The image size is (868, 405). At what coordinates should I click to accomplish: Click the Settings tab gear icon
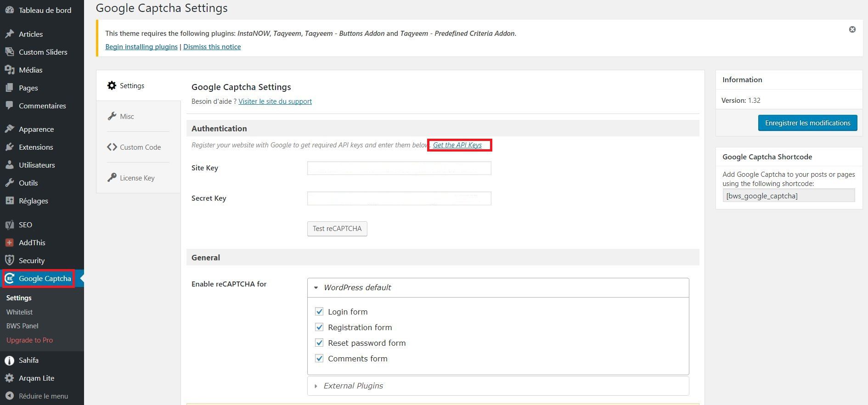pyautogui.click(x=112, y=85)
